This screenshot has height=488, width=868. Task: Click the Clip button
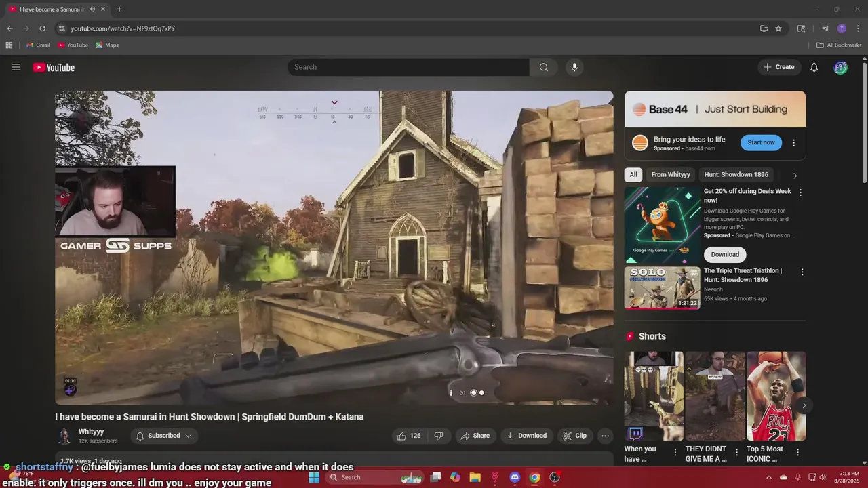coord(575,436)
